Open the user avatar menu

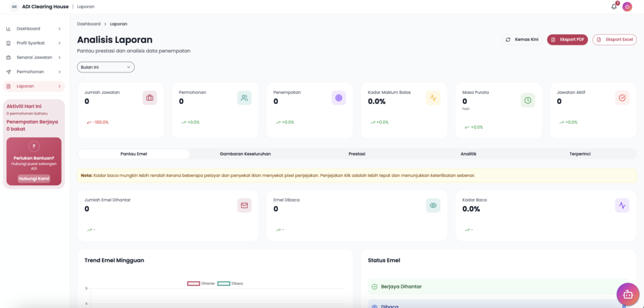[627, 6]
